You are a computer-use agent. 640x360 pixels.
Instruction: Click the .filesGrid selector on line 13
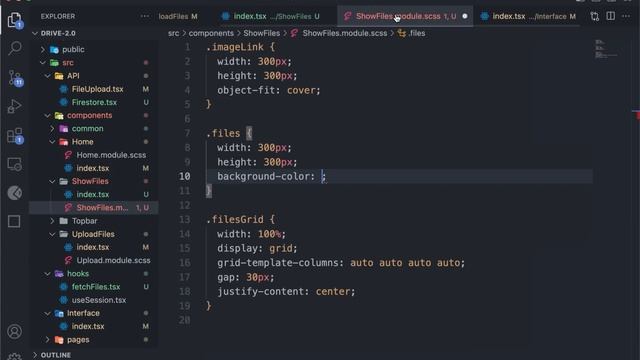(235, 220)
